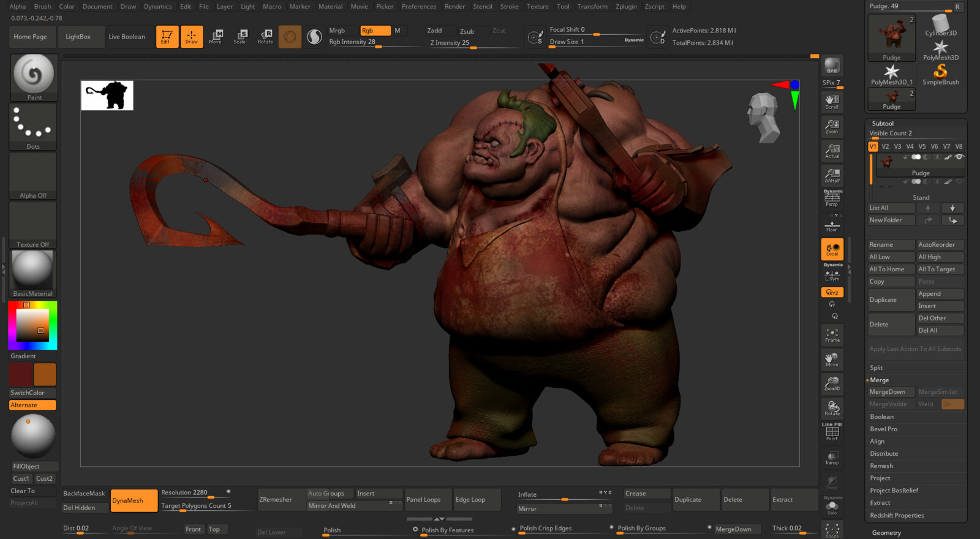
Task: Expand the Boolean section
Action: click(x=881, y=417)
